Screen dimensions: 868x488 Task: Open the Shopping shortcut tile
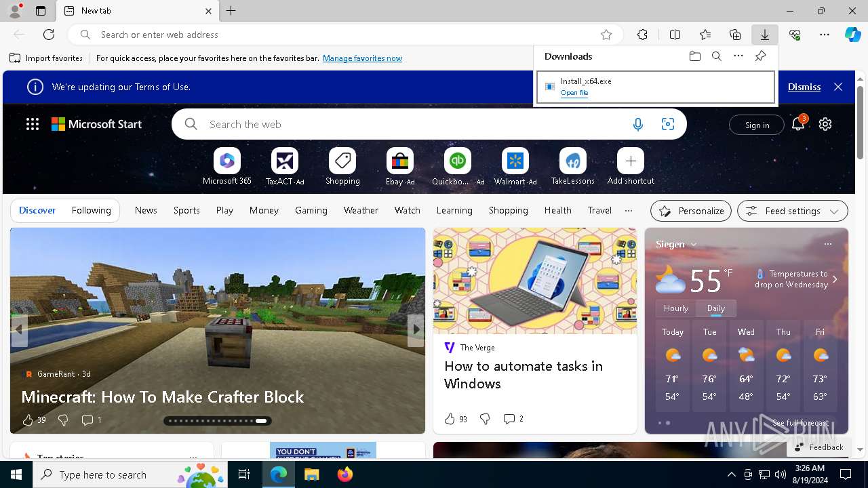[342, 167]
